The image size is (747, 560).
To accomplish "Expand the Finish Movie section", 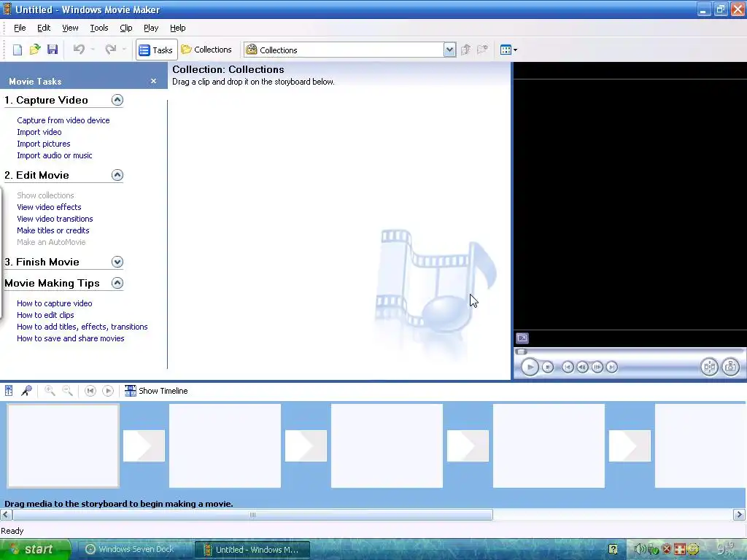I will 117,262.
